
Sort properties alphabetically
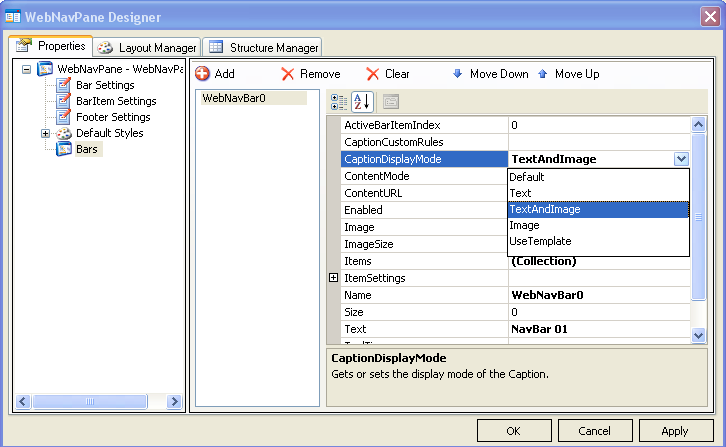click(x=362, y=101)
